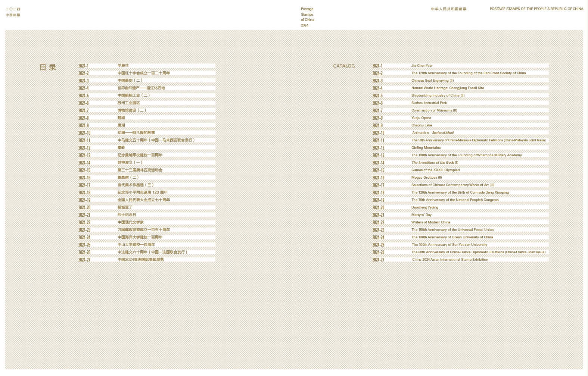Viewport: 588px width, 376px height.
Task: Click the Chinese entry '中国现代文学家'
Action: (x=130, y=222)
